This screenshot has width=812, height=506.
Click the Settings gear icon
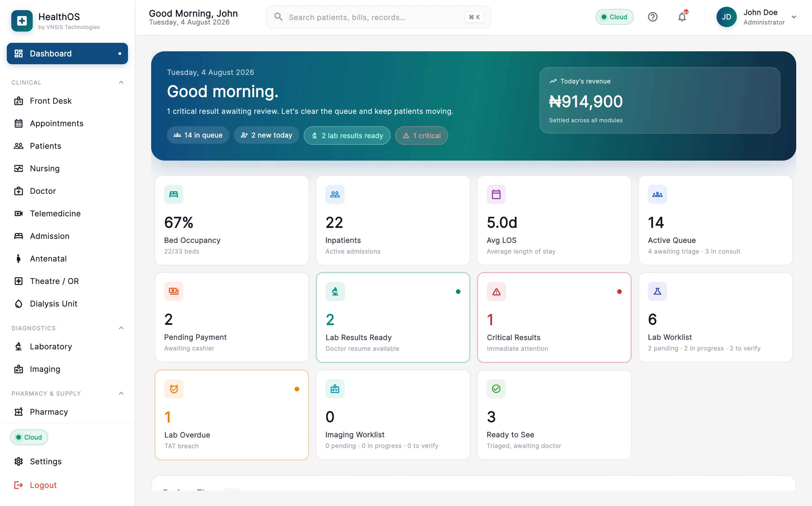coord(18,461)
